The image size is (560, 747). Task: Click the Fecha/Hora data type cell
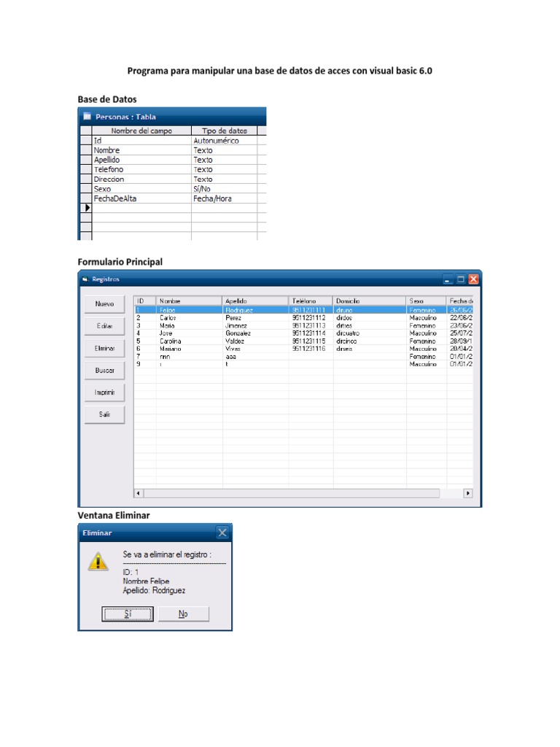coord(225,198)
